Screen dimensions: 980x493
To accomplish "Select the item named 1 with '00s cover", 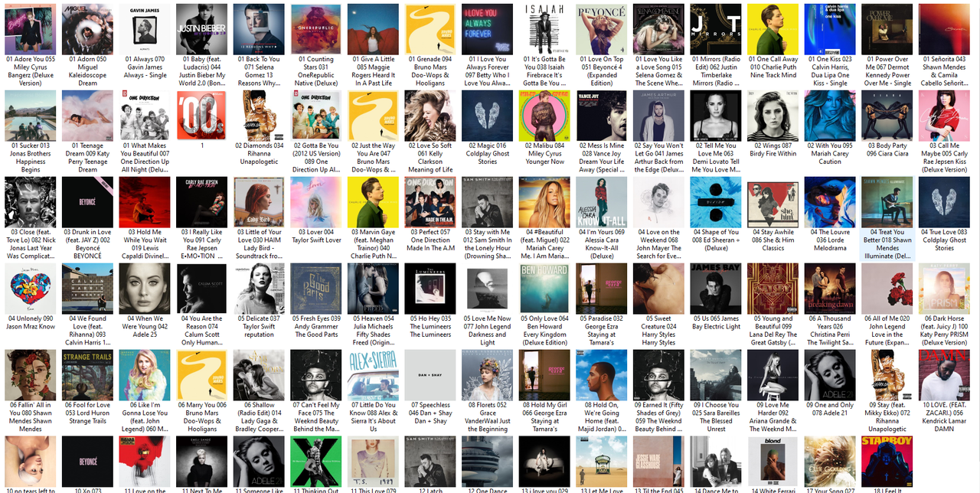I will [x=201, y=121].
